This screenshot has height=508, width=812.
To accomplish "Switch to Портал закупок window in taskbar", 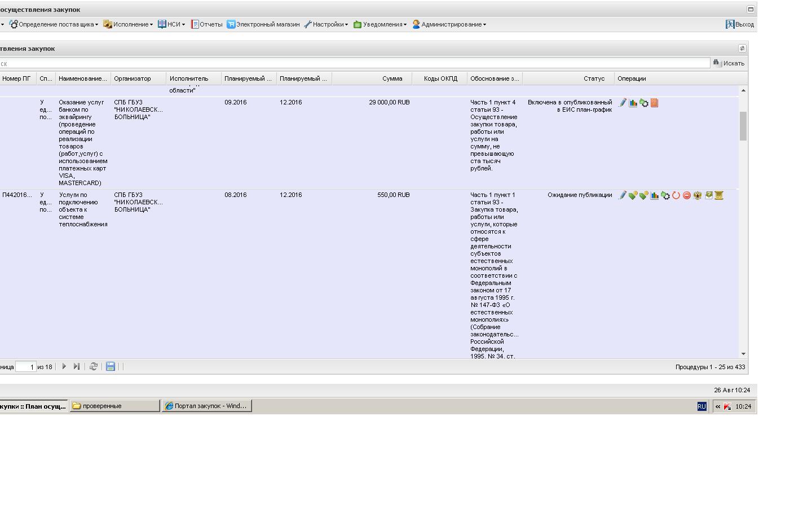I will [x=206, y=406].
